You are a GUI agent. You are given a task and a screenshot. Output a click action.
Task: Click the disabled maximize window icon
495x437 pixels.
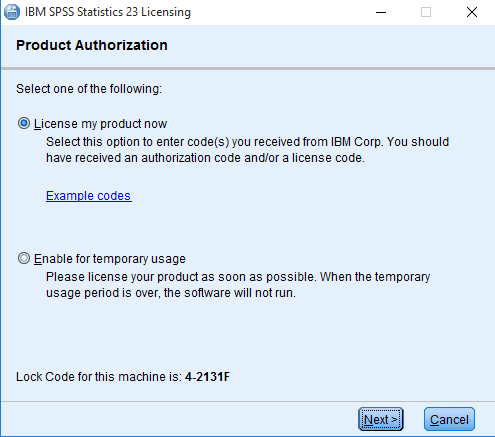point(426,12)
